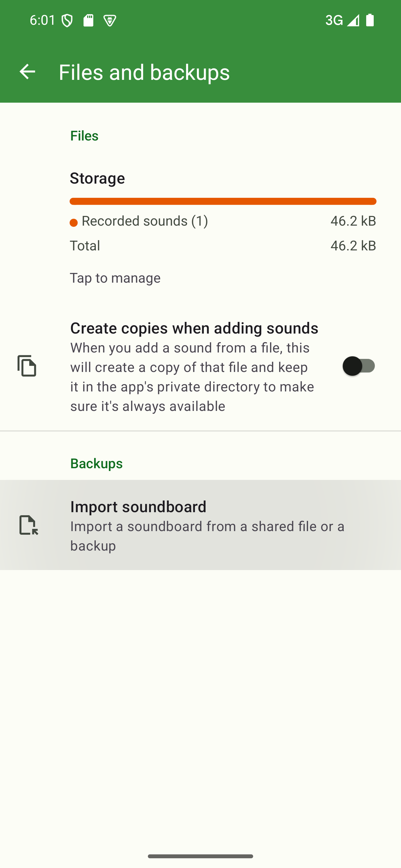Screen dimensions: 401x868
Task: Tap the Total storage size row
Action: tap(222, 246)
